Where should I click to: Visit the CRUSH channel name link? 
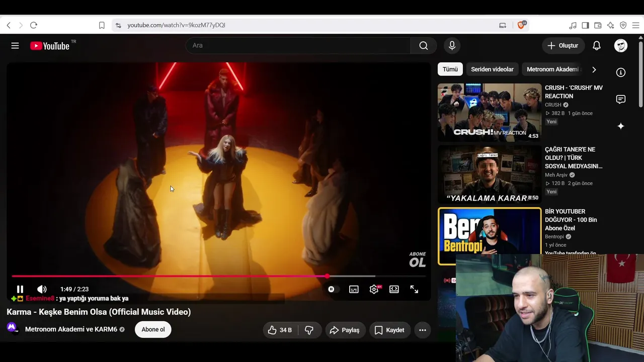coord(553,105)
